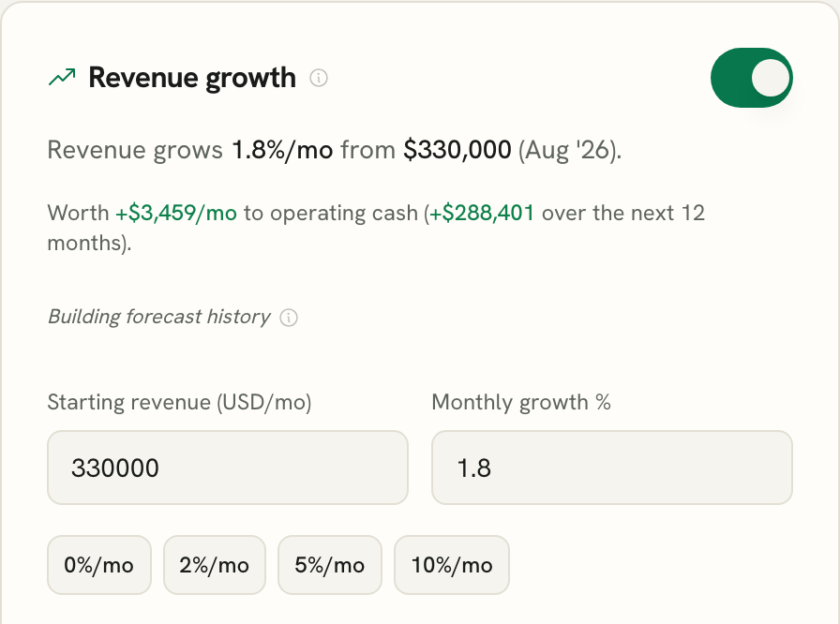This screenshot has width=840, height=624.
Task: Select the 2%/mo growth preset
Action: pos(215,565)
